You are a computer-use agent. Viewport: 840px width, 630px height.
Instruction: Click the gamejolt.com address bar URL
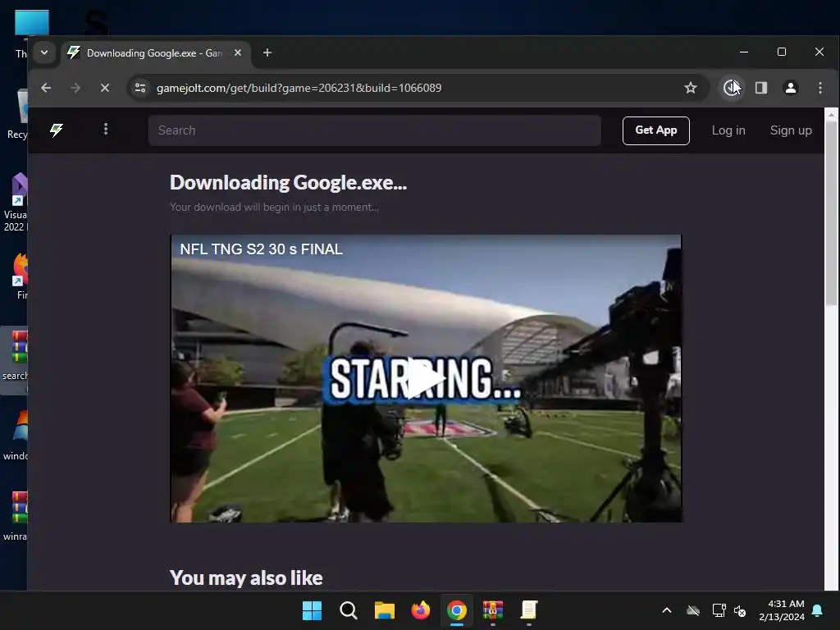click(299, 88)
